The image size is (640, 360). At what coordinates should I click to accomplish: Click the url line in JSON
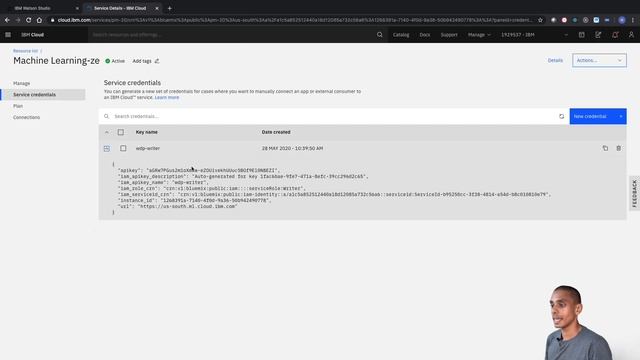(x=178, y=207)
